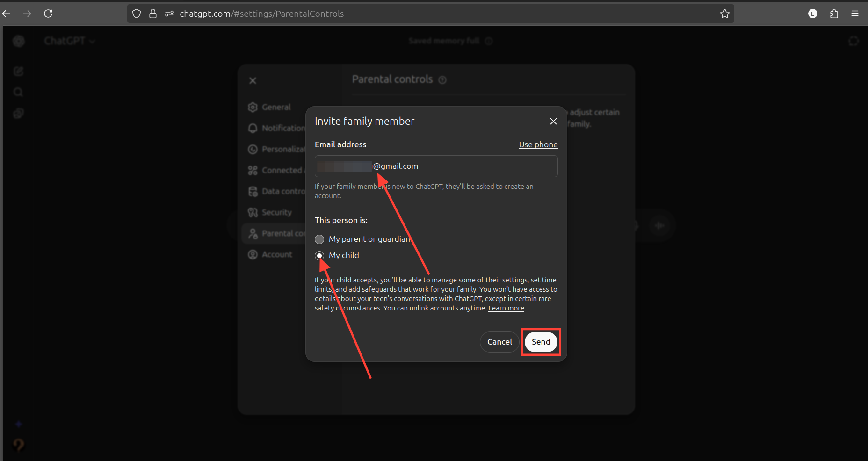This screenshot has height=461, width=868.
Task: Open the search chats icon in sidebar
Action: click(19, 92)
